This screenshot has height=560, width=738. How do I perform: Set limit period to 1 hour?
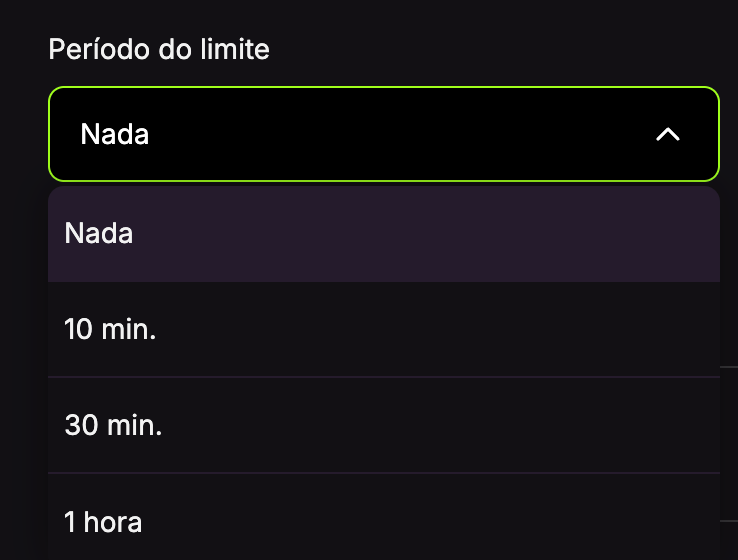tap(383, 521)
